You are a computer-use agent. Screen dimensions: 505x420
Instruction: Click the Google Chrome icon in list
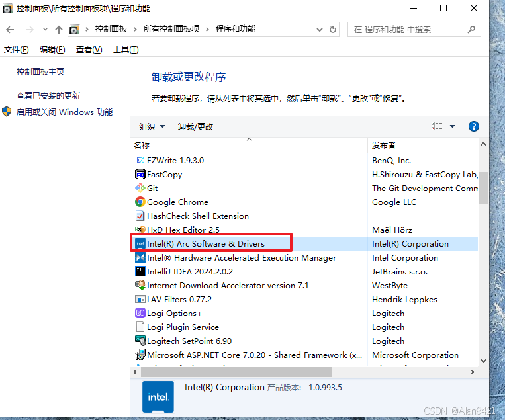[x=140, y=202]
